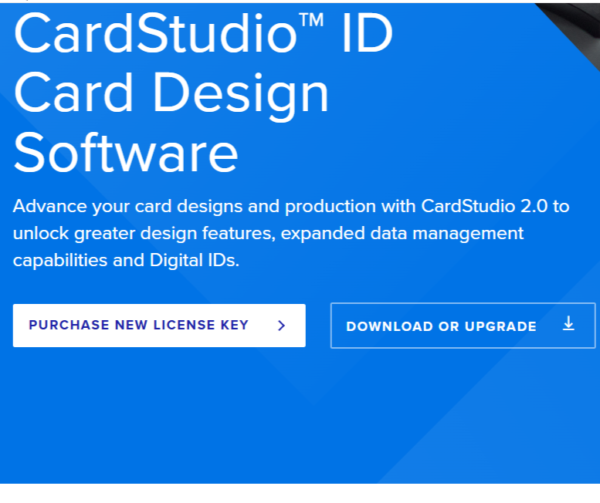Click the download arrow icon
Screen dimensions: 600x503
(569, 324)
